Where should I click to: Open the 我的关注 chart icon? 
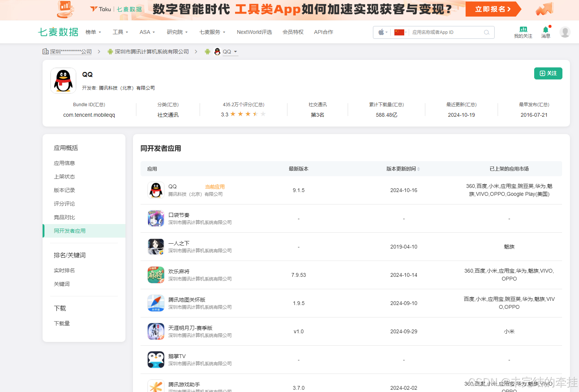523,29
